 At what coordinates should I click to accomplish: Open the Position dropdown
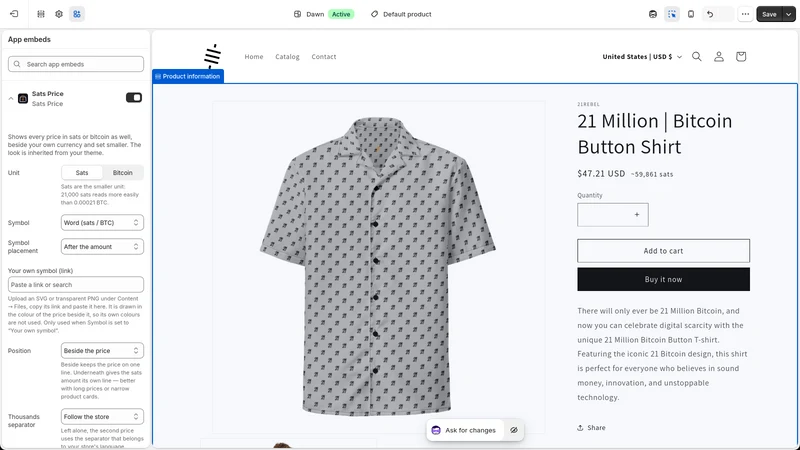(102, 351)
